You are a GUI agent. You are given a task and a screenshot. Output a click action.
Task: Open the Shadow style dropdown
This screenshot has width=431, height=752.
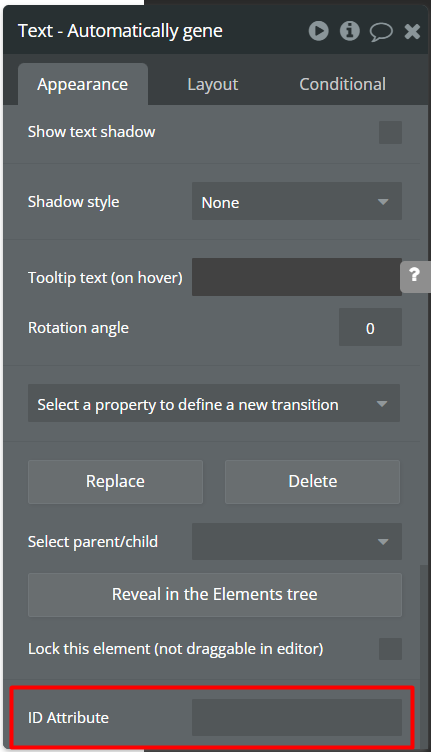297,201
